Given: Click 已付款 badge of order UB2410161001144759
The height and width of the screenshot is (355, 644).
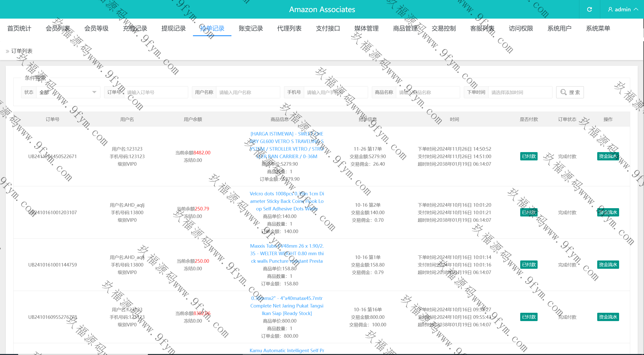Looking at the screenshot, I should [529, 264].
